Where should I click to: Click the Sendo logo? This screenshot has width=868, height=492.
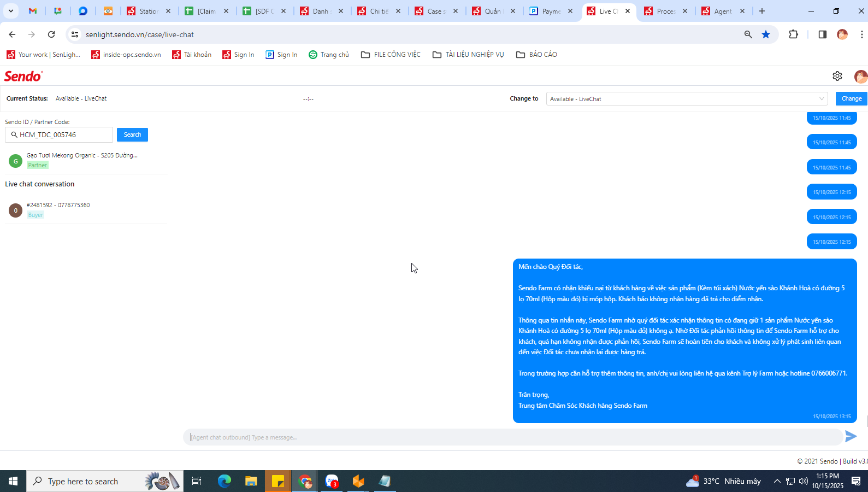23,76
